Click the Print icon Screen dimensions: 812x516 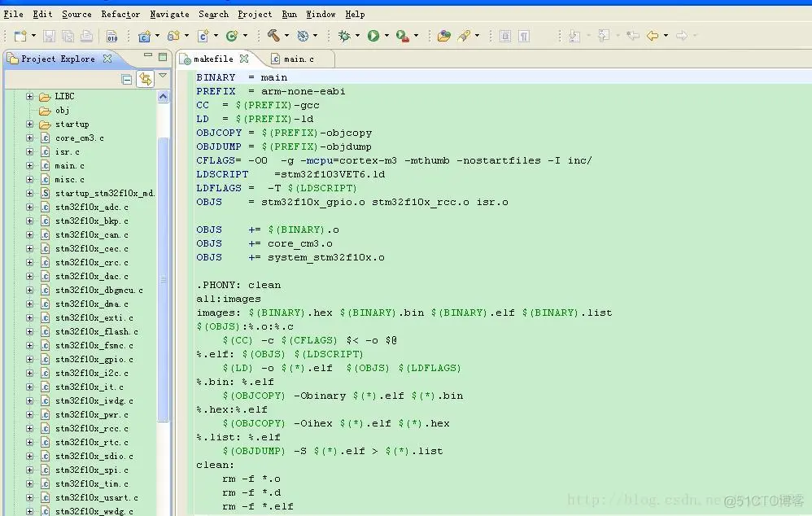[x=86, y=36]
